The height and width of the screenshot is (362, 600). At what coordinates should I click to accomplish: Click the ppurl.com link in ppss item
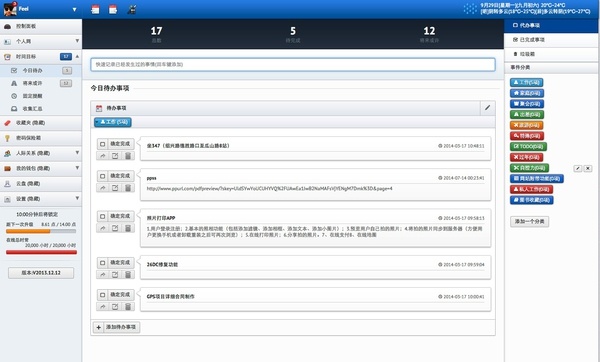pos(269,189)
